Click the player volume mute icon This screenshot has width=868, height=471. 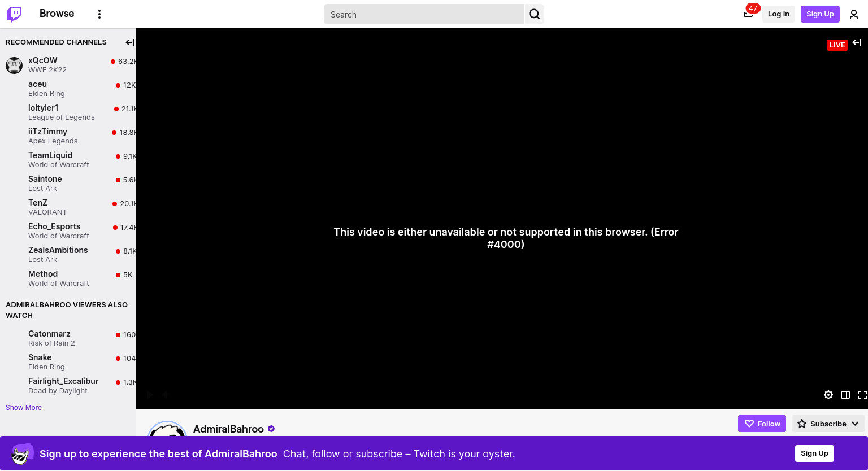165,395
